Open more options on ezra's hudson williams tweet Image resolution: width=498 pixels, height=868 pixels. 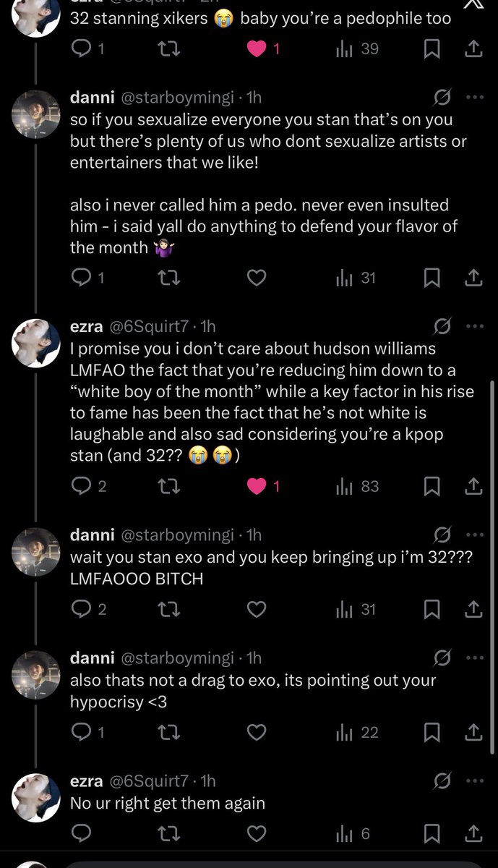(x=474, y=325)
